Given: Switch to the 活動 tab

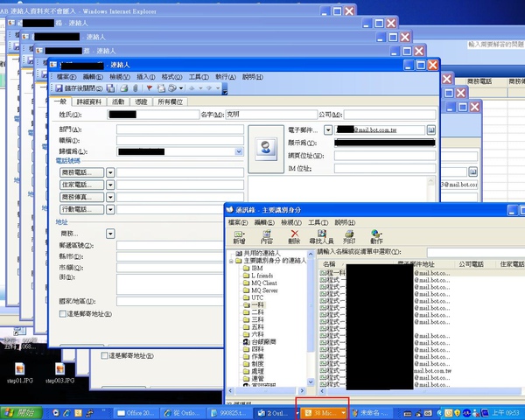Looking at the screenshot, I should (x=118, y=101).
